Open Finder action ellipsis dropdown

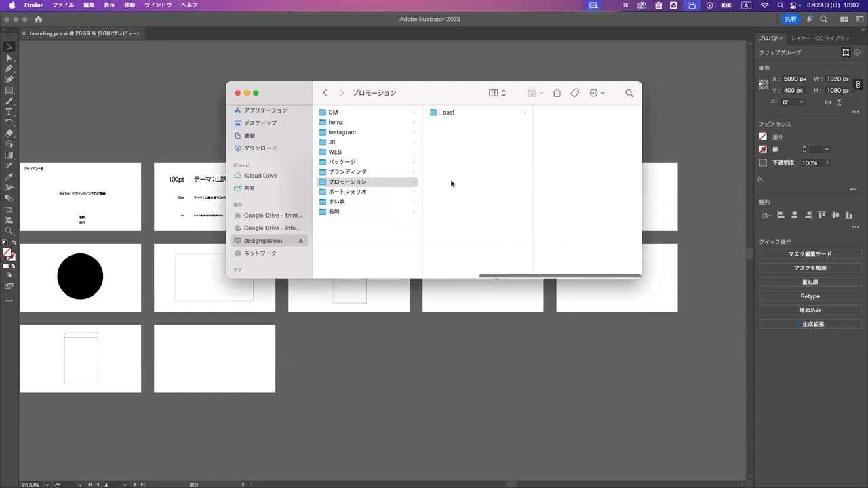[x=597, y=93]
